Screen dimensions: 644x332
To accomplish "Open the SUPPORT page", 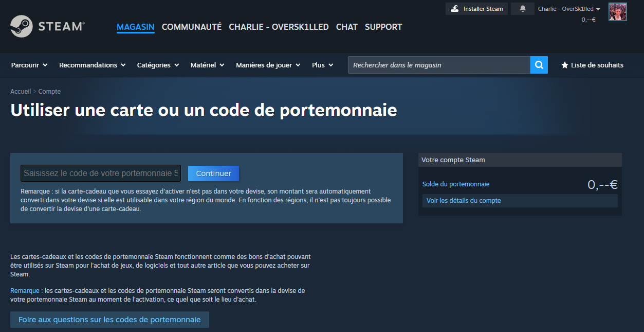I will (x=383, y=27).
